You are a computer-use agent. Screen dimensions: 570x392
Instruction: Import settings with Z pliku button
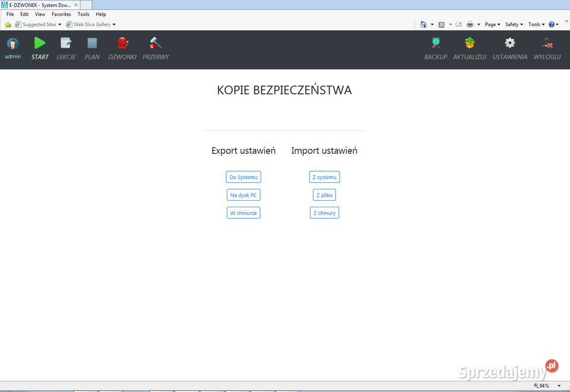[324, 195]
